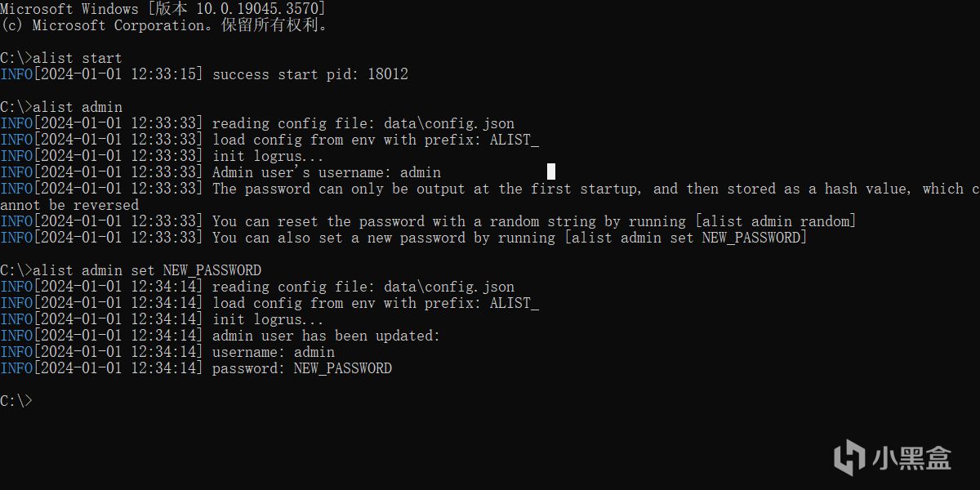Click the prompt line reading only 'alist admin'
This screenshot has width=980, height=490.
[x=77, y=107]
